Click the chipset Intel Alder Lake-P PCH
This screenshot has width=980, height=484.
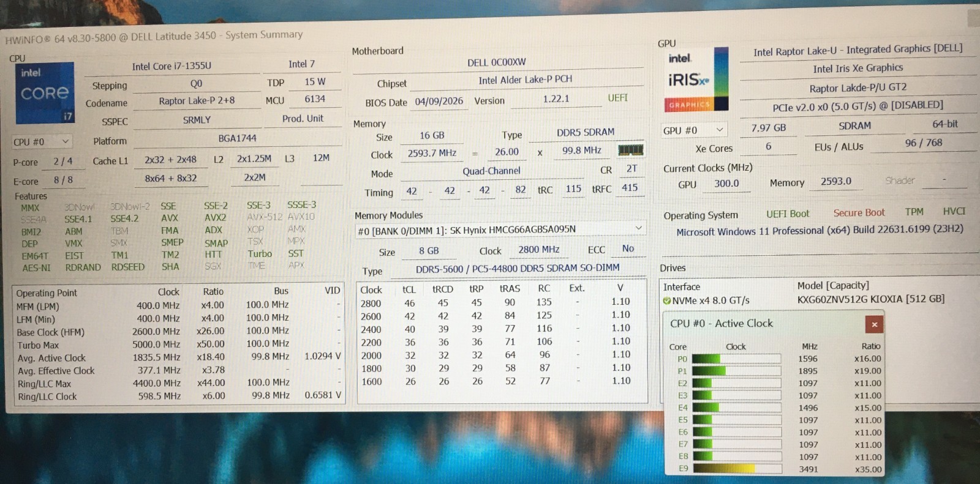pyautogui.click(x=526, y=80)
